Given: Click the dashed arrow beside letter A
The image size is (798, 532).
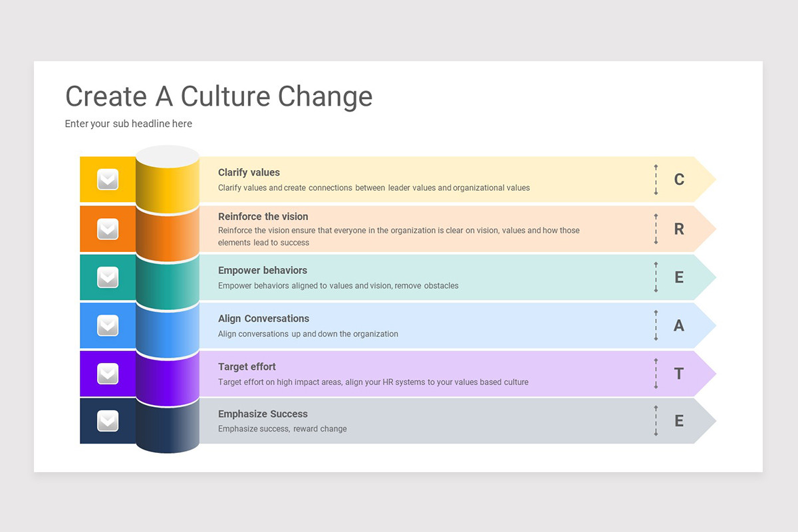Looking at the screenshot, I should [x=656, y=325].
